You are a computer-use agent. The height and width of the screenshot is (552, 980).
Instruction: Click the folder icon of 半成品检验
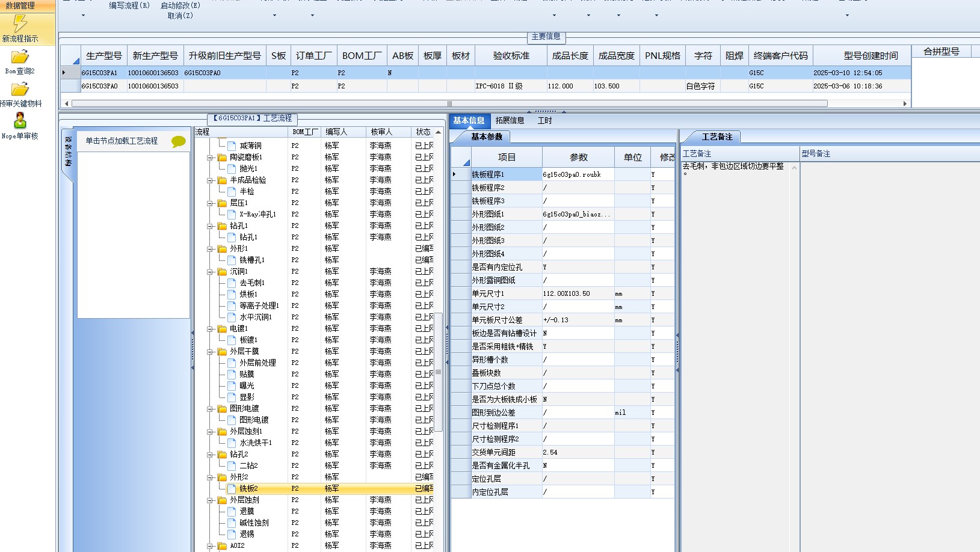pos(222,180)
